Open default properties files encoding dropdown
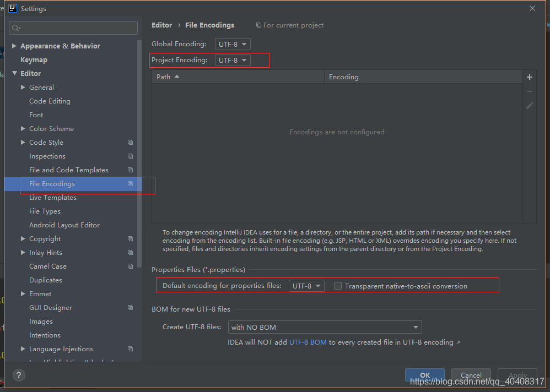Image resolution: width=550 pixels, height=392 pixels. pos(306,286)
